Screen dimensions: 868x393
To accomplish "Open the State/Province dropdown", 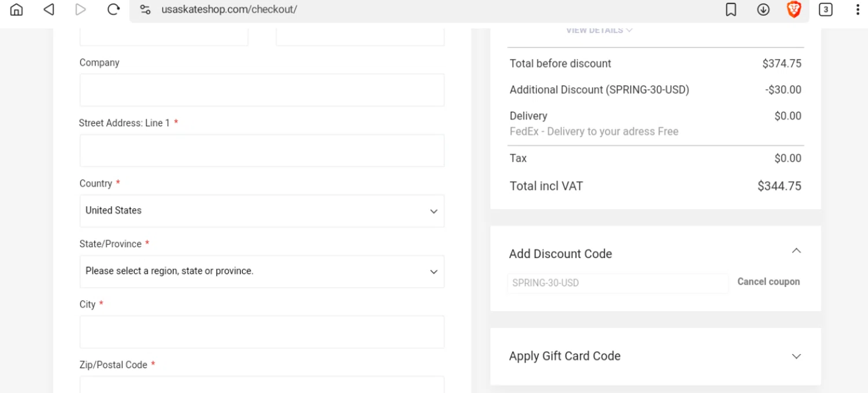I will (x=262, y=271).
